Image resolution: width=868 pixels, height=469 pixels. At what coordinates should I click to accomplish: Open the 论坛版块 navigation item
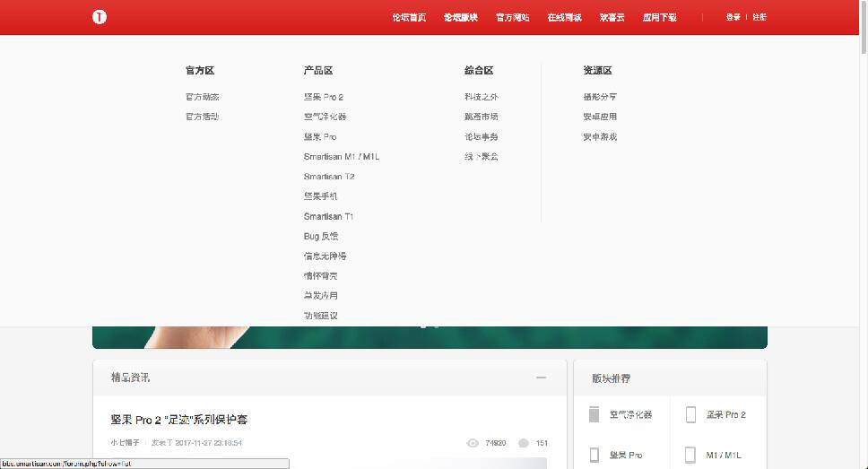pos(461,17)
